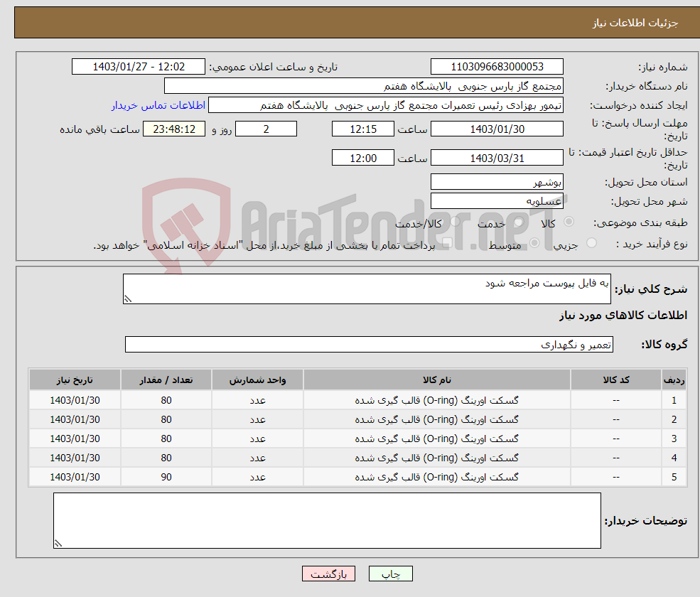The height and width of the screenshot is (597, 700).
Task: Click the واحد شمارش column header
Action: [257, 380]
